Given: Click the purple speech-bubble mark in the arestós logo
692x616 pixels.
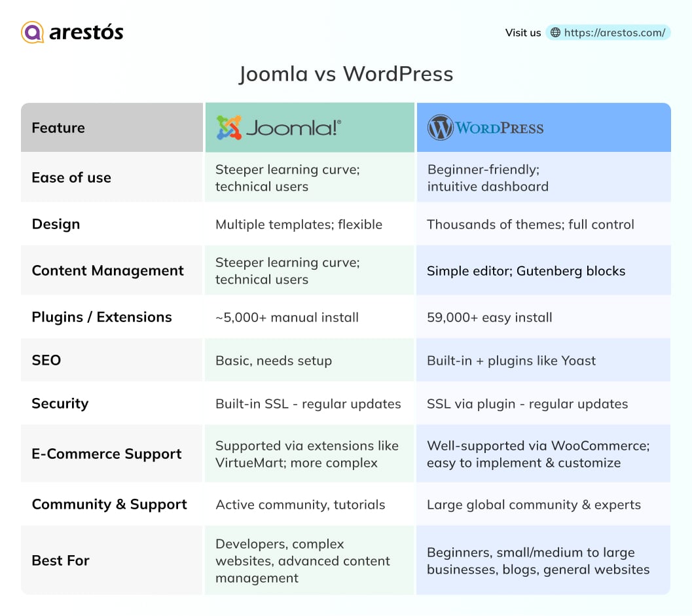Looking at the screenshot, I should [30, 31].
